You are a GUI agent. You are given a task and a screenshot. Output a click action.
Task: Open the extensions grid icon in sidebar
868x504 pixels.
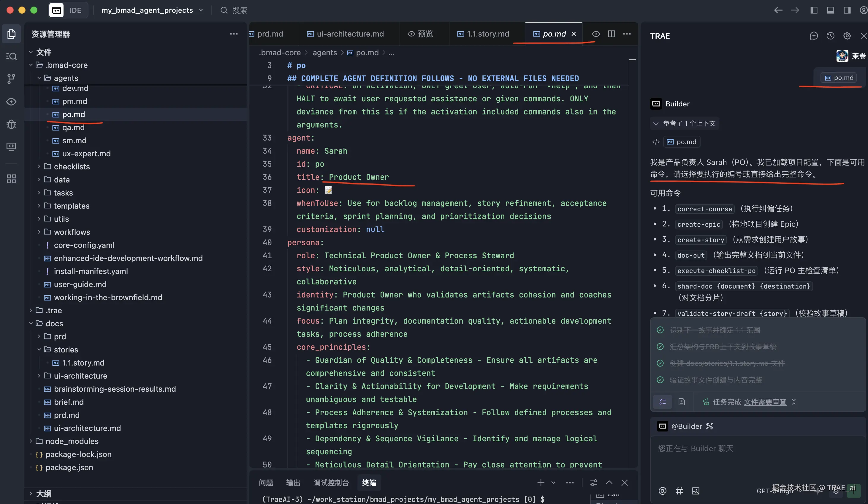11,179
